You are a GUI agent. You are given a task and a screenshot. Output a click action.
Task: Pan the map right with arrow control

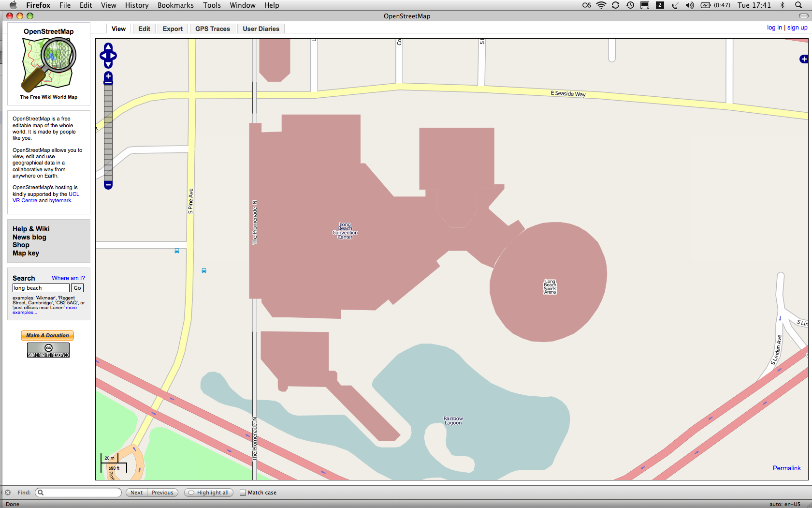tap(114, 56)
